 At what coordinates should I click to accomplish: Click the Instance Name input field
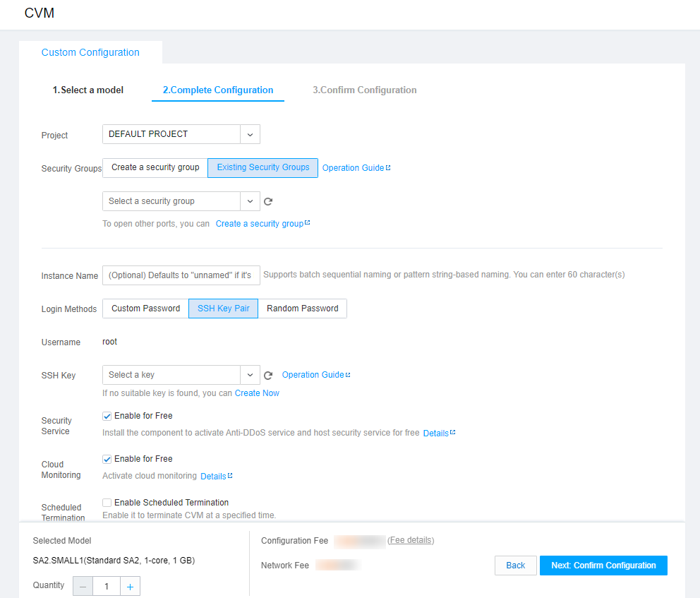pos(181,275)
